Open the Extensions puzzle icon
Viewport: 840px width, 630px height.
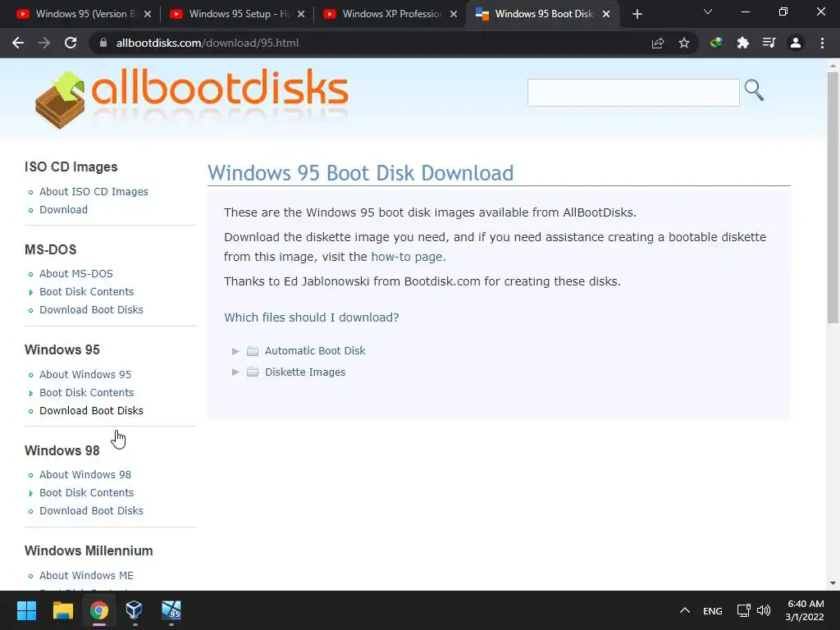coord(742,43)
